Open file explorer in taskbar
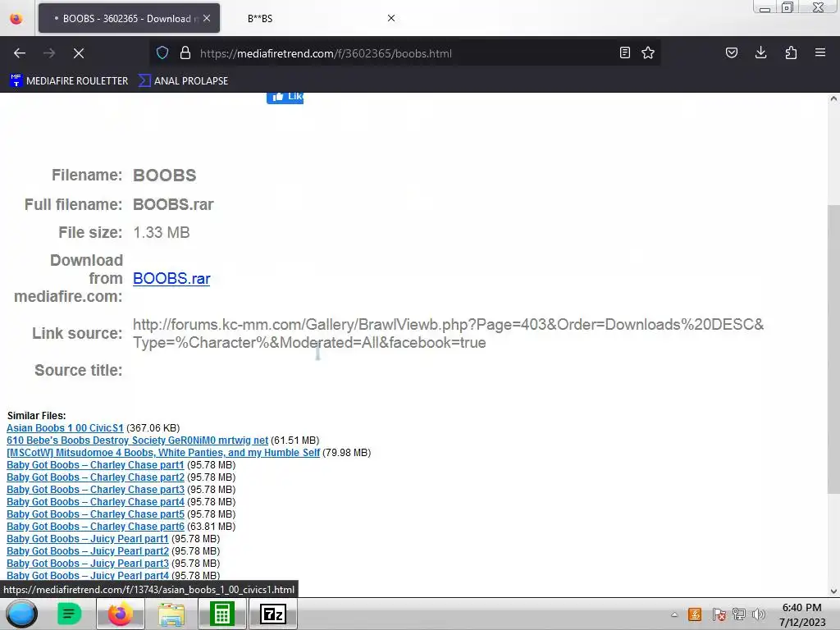This screenshot has width=840, height=630. [171, 614]
